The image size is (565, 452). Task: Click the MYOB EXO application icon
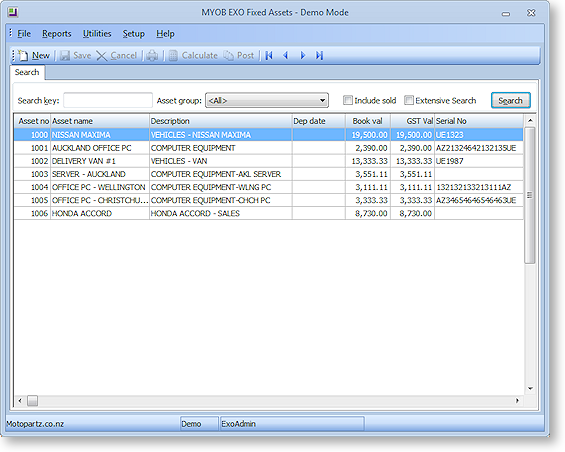tap(13, 12)
